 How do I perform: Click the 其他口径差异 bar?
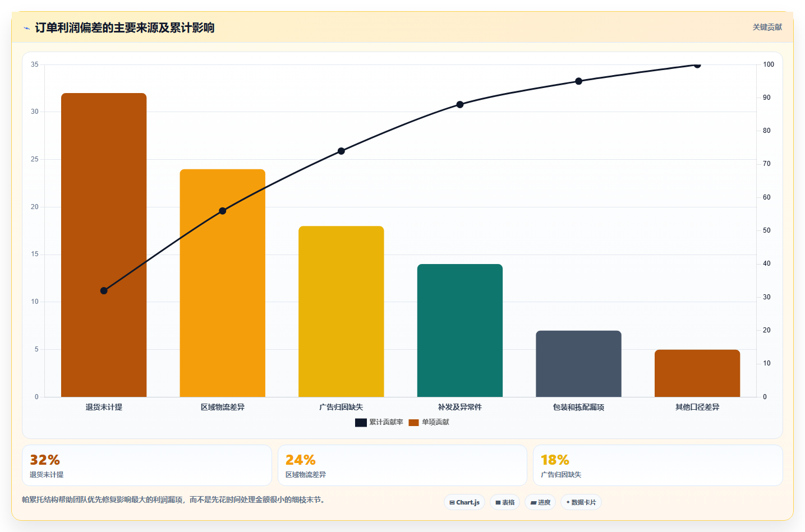(x=697, y=373)
